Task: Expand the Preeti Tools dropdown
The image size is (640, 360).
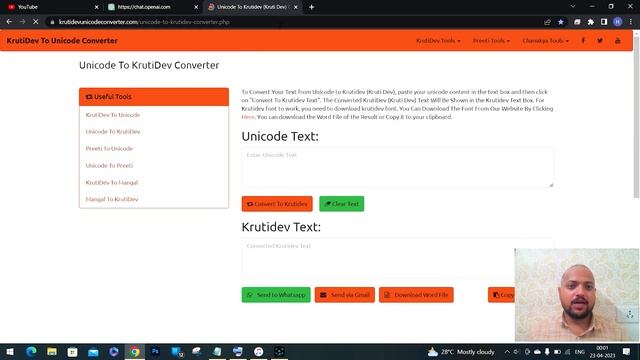Action: (491, 40)
